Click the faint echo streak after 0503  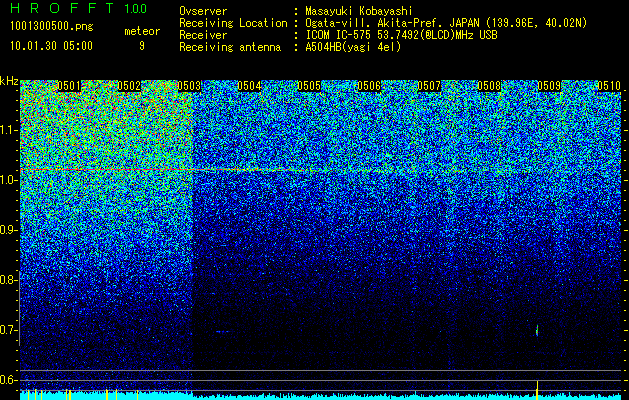(x=223, y=331)
